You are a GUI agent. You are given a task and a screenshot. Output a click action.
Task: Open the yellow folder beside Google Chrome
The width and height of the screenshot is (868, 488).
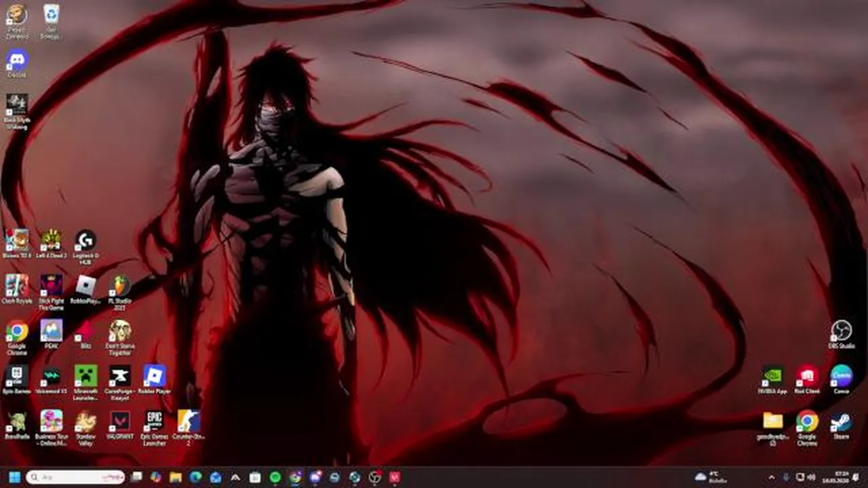pyautogui.click(x=772, y=428)
